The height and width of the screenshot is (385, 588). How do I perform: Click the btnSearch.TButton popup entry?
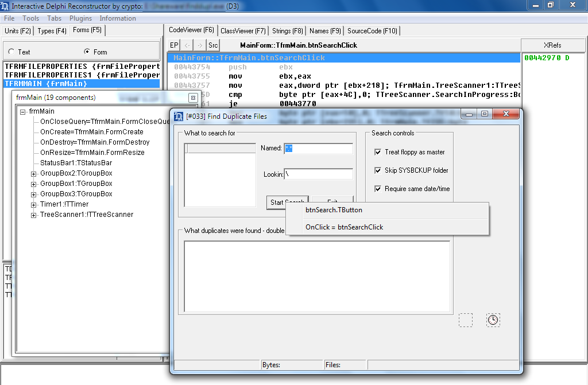(388, 210)
